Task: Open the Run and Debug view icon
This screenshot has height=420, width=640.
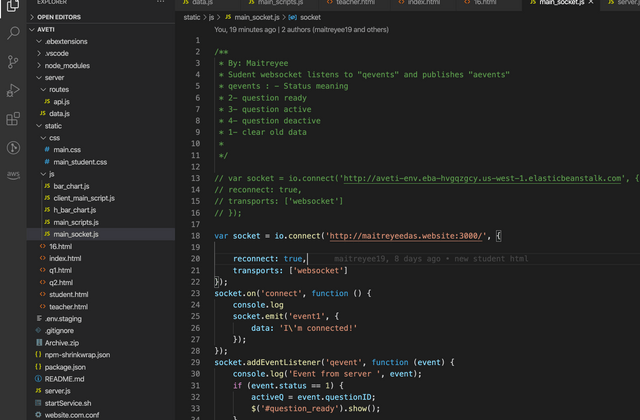Action: [13, 90]
